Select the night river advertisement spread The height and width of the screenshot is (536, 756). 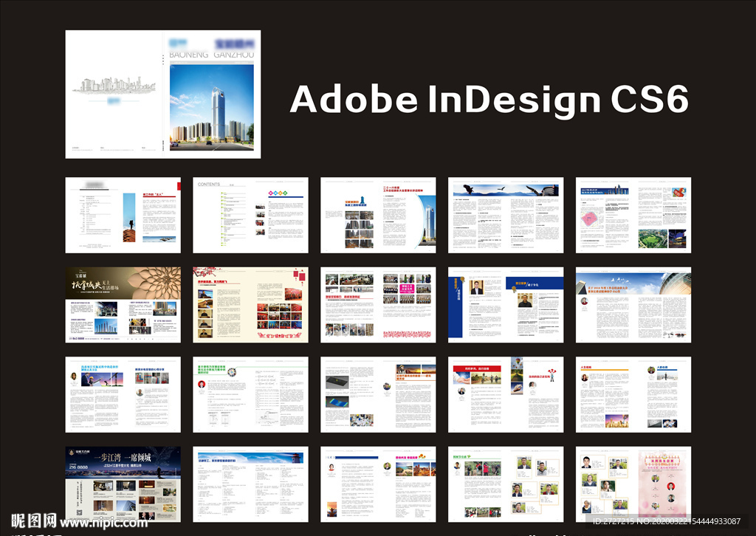[123, 484]
